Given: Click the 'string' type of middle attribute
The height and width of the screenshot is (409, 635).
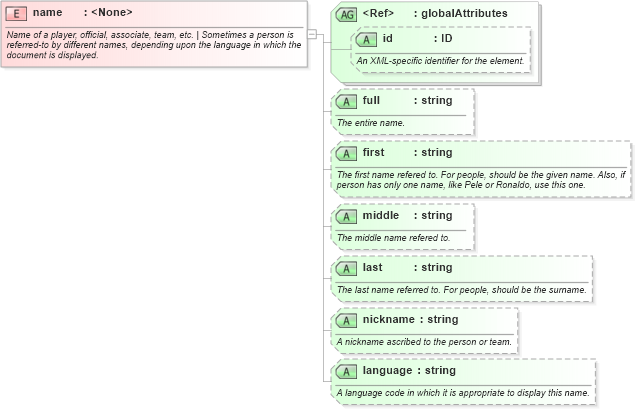Looking at the screenshot, I should pyautogui.click(x=437, y=215).
